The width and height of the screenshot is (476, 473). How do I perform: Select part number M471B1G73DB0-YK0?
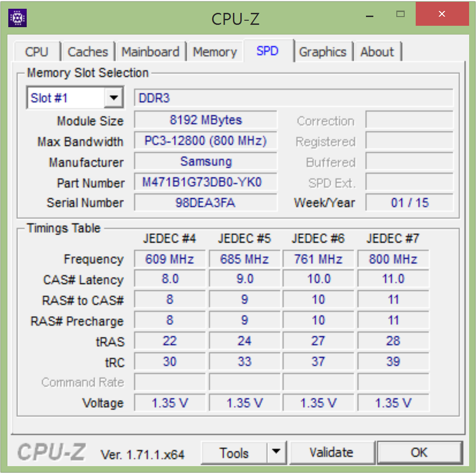coord(205,182)
